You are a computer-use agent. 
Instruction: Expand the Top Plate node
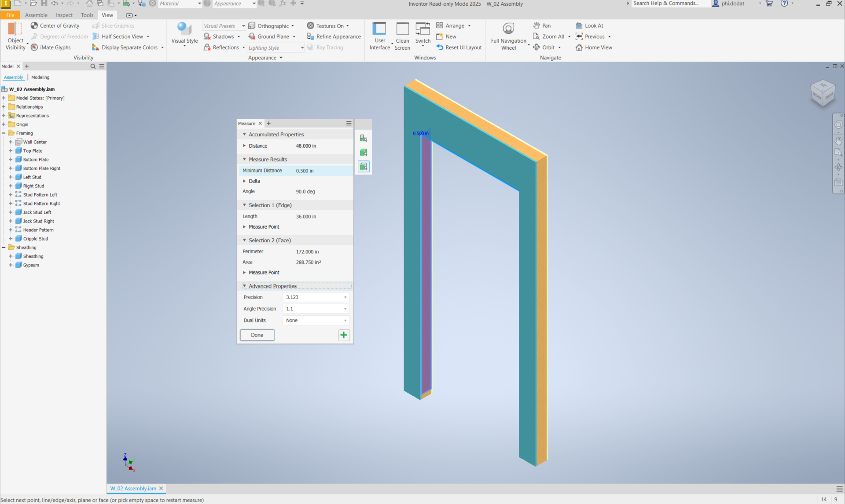(x=11, y=151)
